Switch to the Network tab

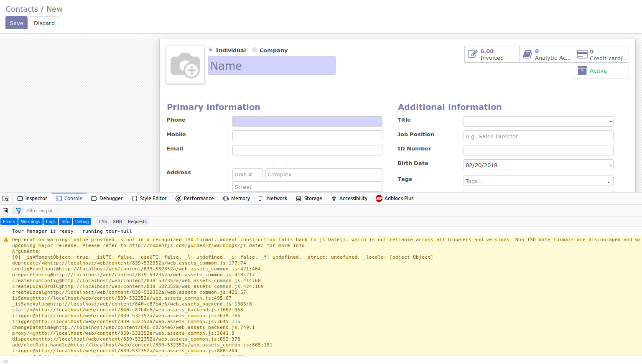click(273, 198)
